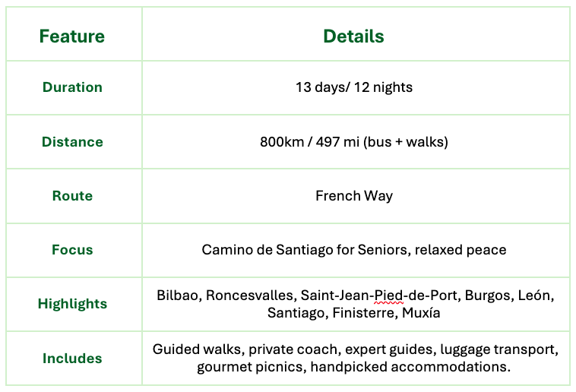
Task: Click the 13 days/ 12 nights cell
Action: [353, 87]
